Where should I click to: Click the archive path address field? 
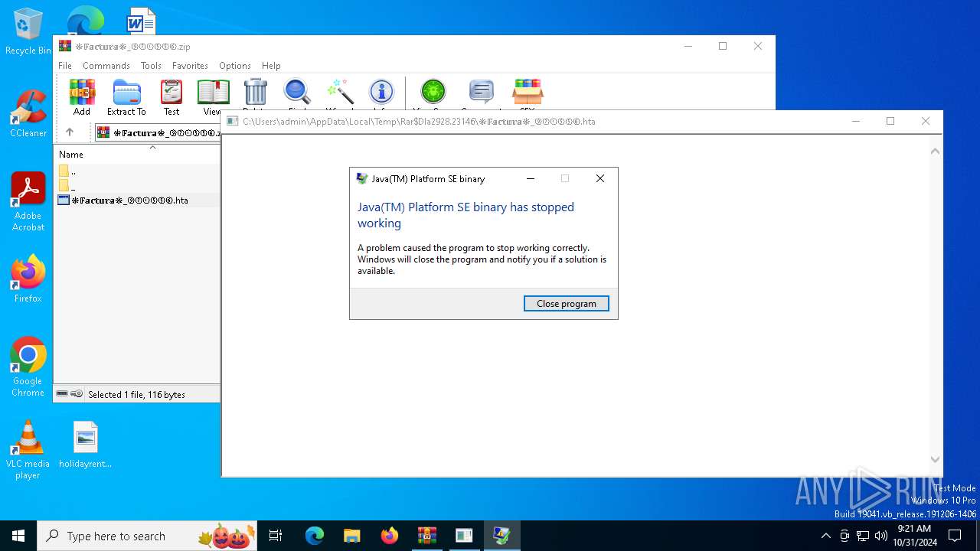pos(158,132)
